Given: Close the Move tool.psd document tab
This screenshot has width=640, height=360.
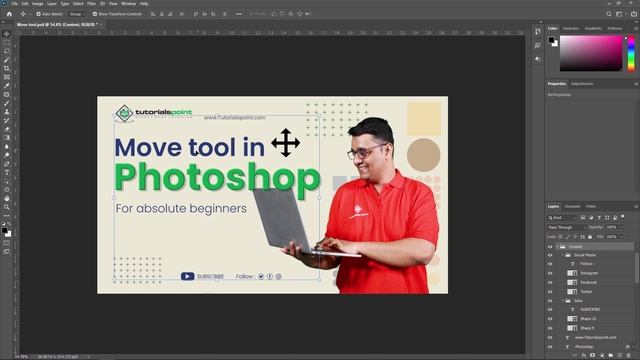Looking at the screenshot, I should click(101, 24).
